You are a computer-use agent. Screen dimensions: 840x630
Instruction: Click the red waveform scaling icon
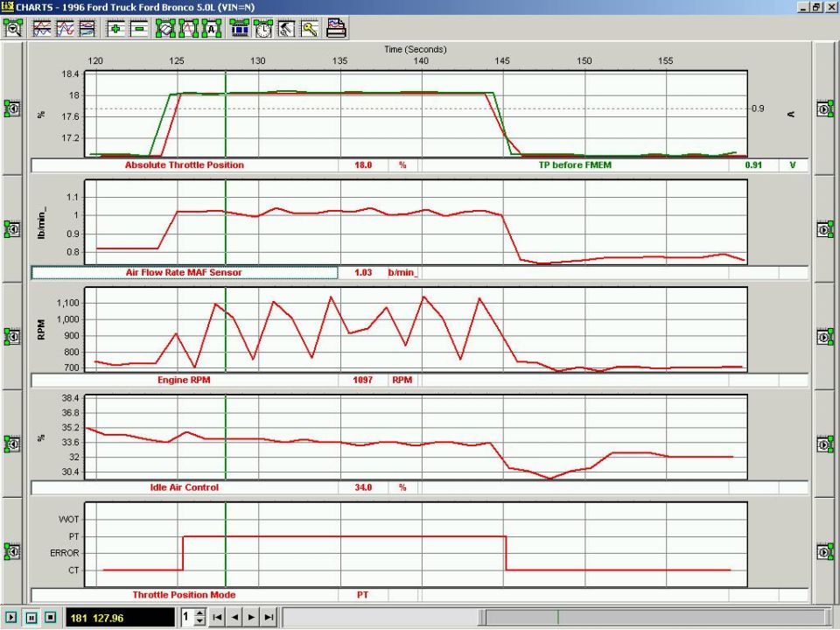tap(189, 28)
